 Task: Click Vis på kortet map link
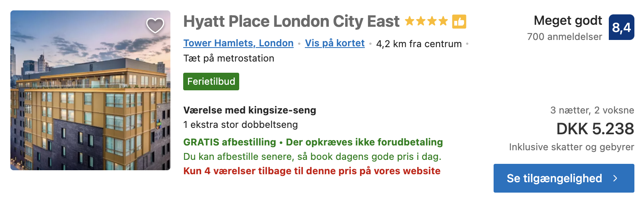tap(335, 43)
